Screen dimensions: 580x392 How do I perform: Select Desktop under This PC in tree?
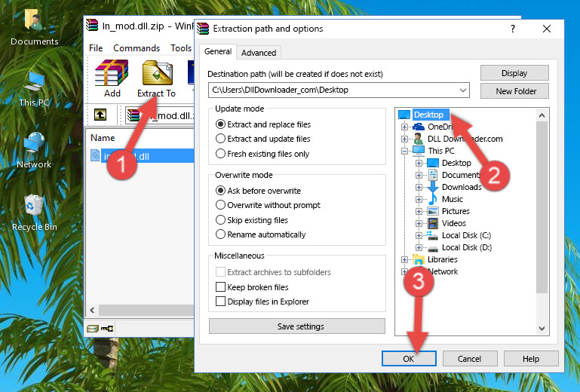456,163
